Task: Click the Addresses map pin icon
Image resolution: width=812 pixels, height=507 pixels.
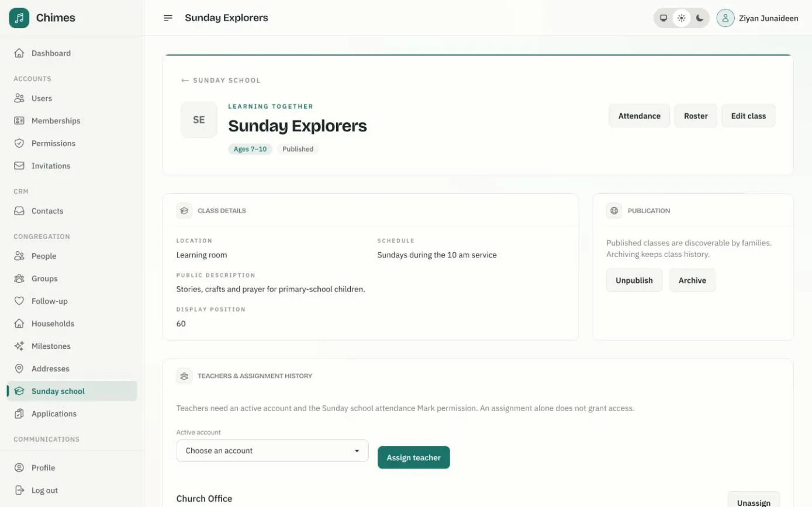Action: coord(19,369)
